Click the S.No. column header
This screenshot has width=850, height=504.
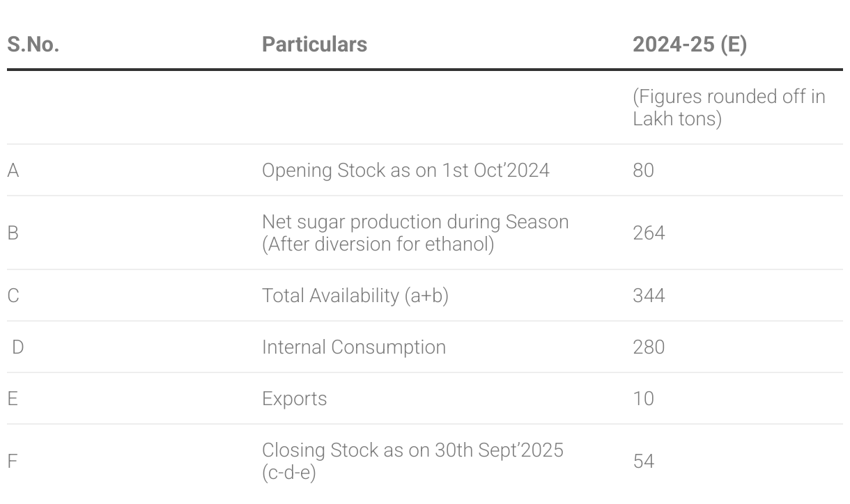(x=33, y=45)
